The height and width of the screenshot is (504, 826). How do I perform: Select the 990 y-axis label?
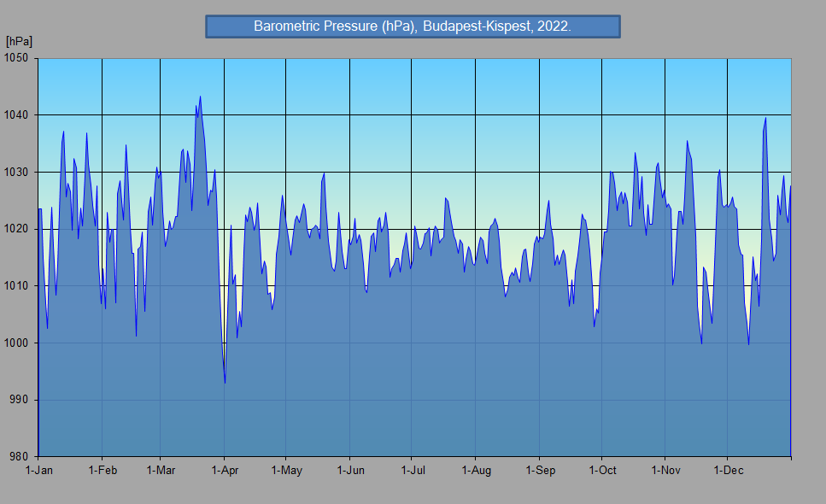pyautogui.click(x=21, y=400)
